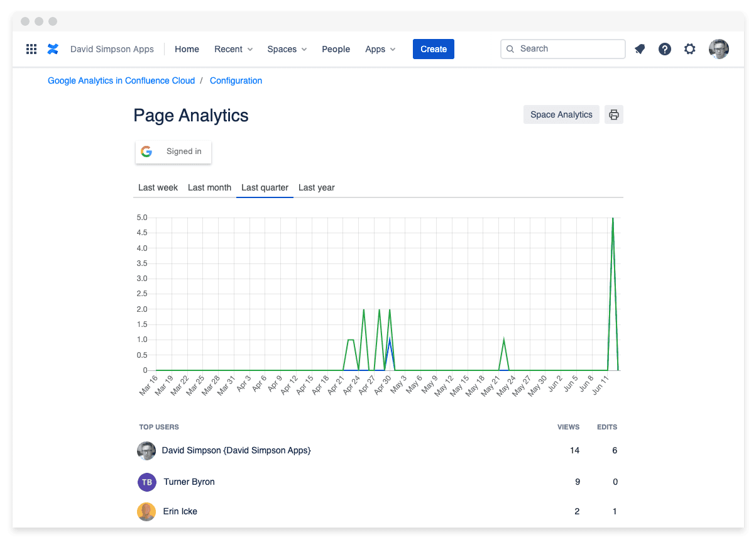Viewport: 756px width, 542px height.
Task: Click Turner Byron's views count 9
Action: click(577, 482)
